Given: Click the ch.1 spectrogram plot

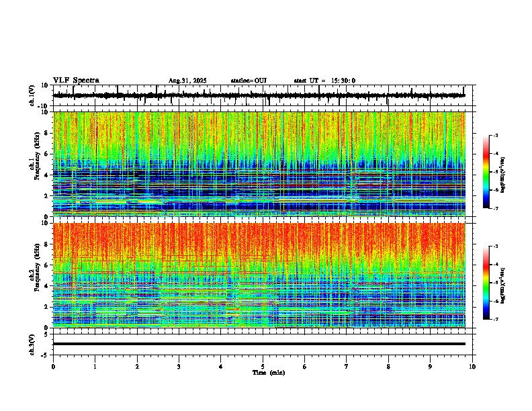Looking at the screenshot, I should point(259,164).
